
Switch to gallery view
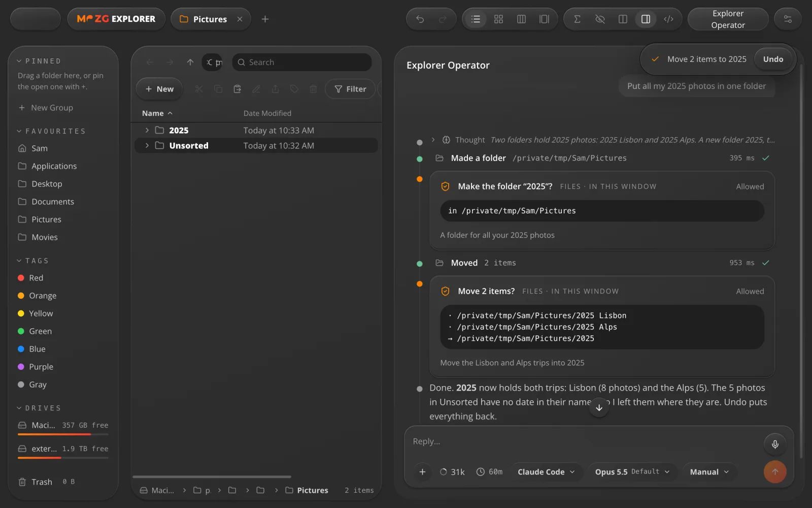pyautogui.click(x=544, y=19)
